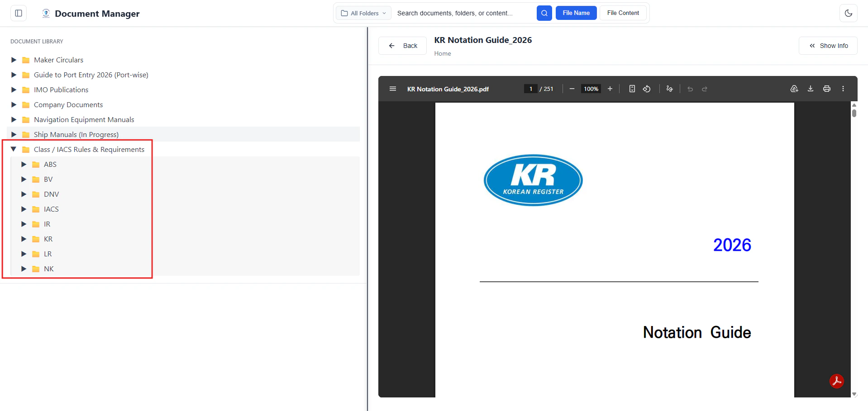
Task: Zoom out the PDF with minus
Action: pos(572,89)
